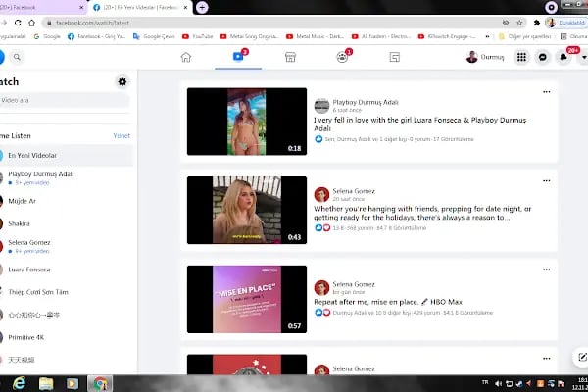Click the Facebook search magnifier icon

(x=17, y=57)
